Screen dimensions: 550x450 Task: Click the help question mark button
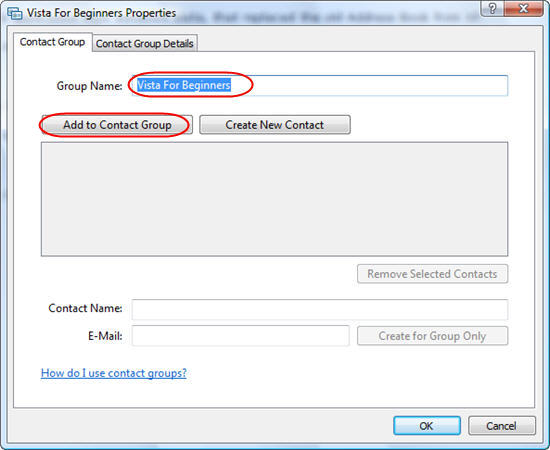point(492,8)
